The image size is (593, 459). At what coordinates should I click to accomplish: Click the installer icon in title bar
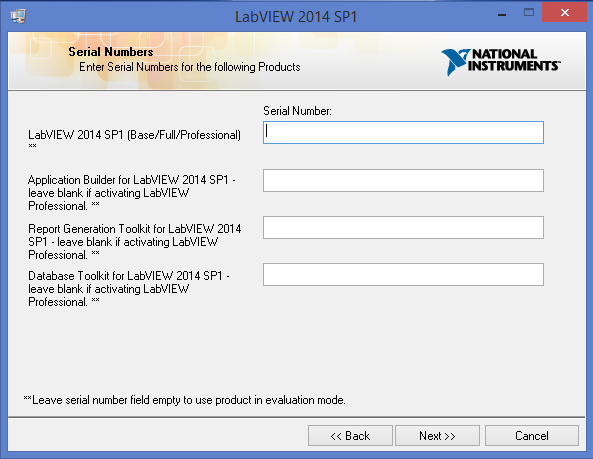tap(18, 16)
